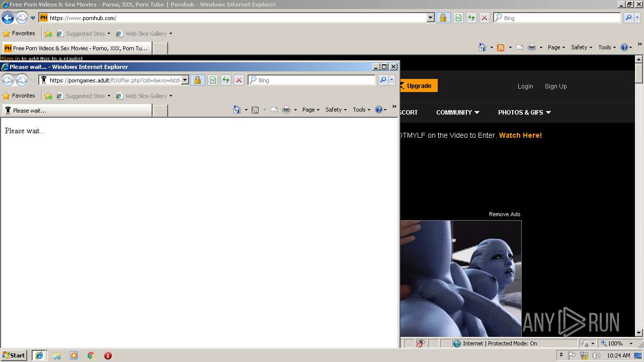Image resolution: width=644 pixels, height=362 pixels.
Task: Open recent pages dropdown in main window
Action: pos(33,18)
